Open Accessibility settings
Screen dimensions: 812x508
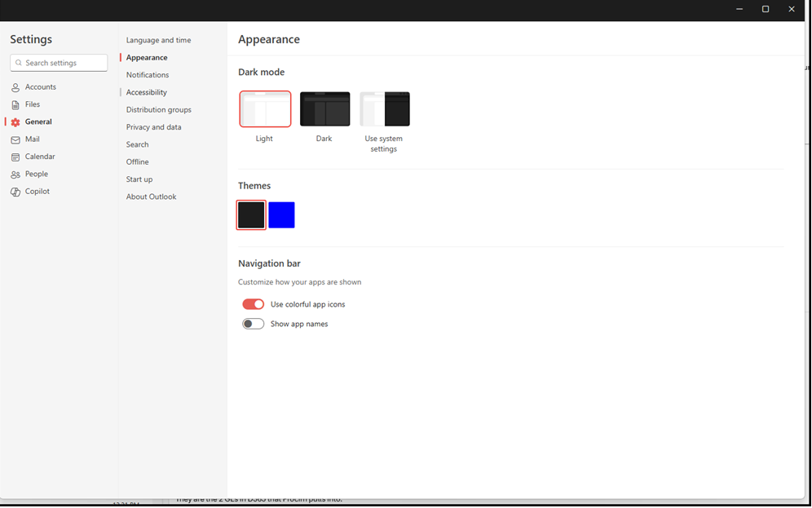[147, 92]
